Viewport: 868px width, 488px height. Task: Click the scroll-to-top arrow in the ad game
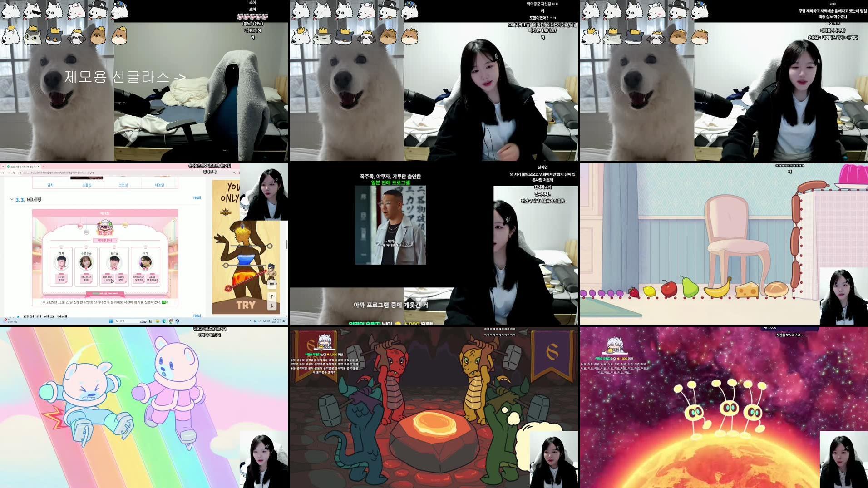coord(272,296)
